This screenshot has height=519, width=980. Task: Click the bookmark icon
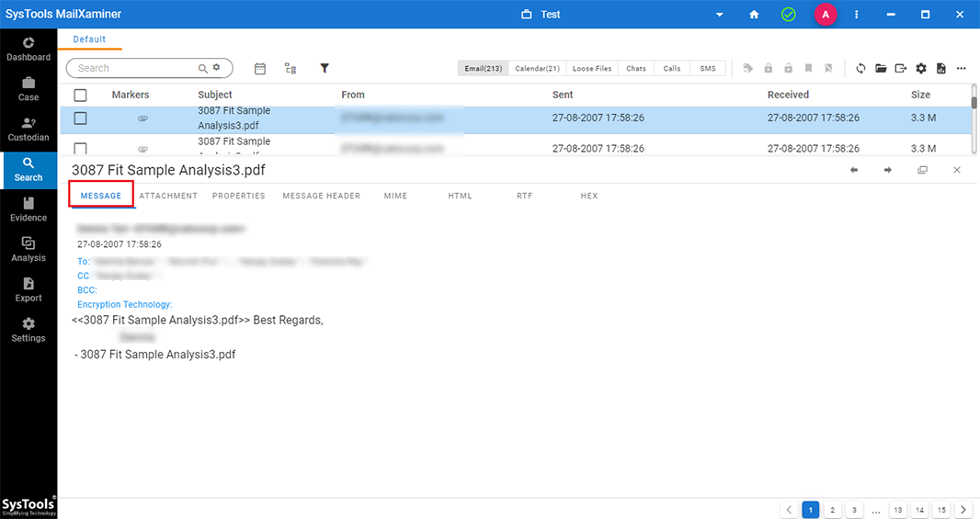[808, 69]
